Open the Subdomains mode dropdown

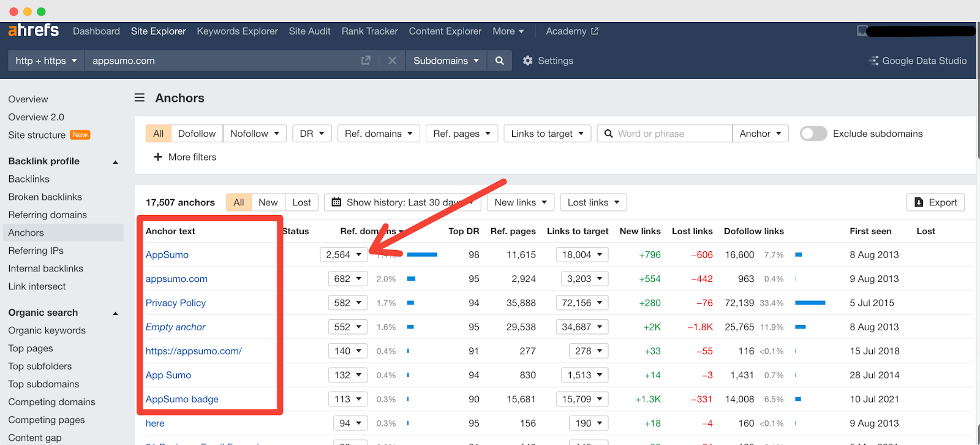click(446, 61)
